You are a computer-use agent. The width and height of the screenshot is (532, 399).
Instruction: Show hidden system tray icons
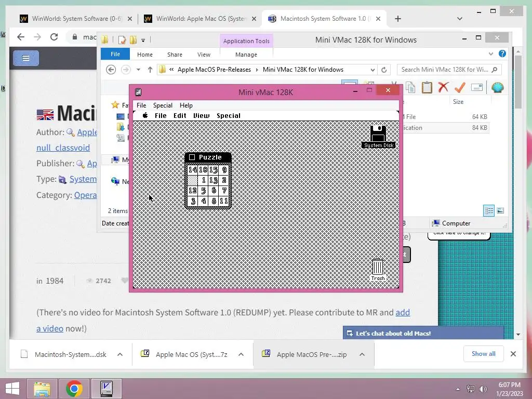point(458,389)
